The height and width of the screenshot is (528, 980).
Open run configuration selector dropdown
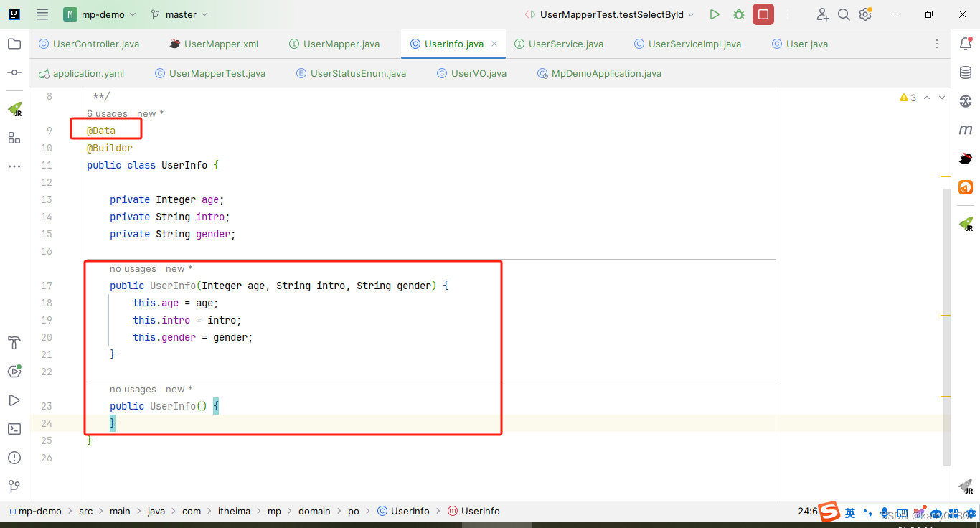click(610, 14)
